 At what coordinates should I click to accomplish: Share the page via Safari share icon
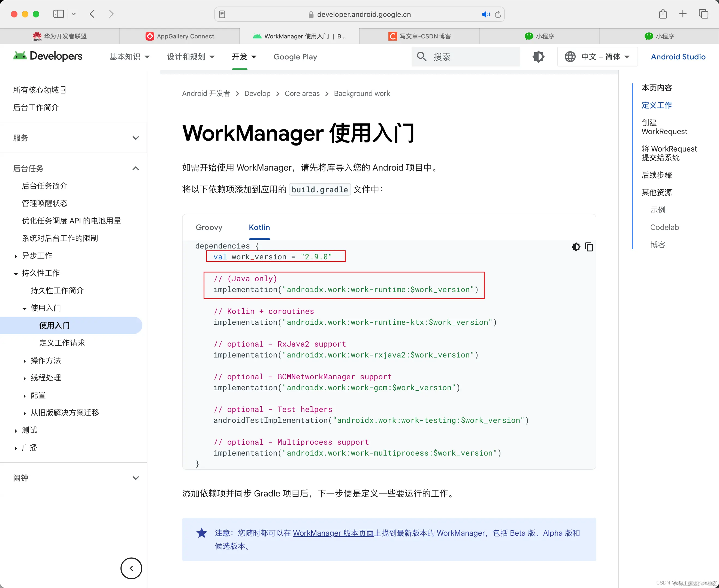[663, 14]
